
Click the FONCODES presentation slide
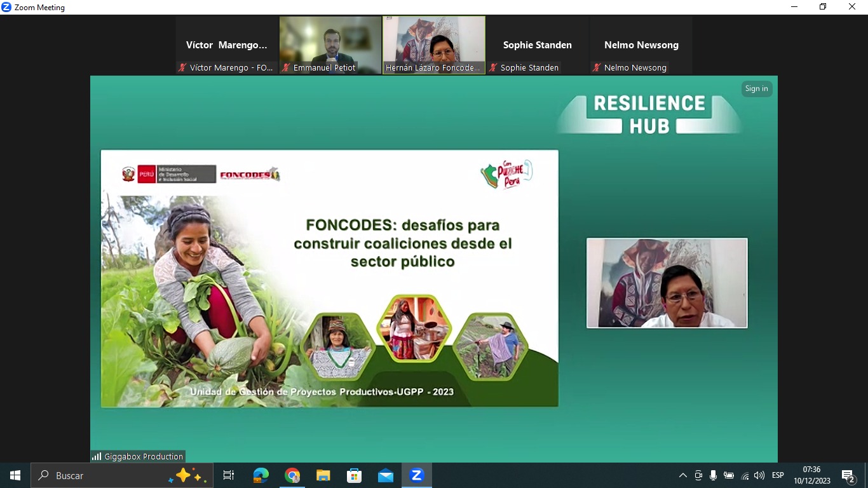(x=330, y=278)
